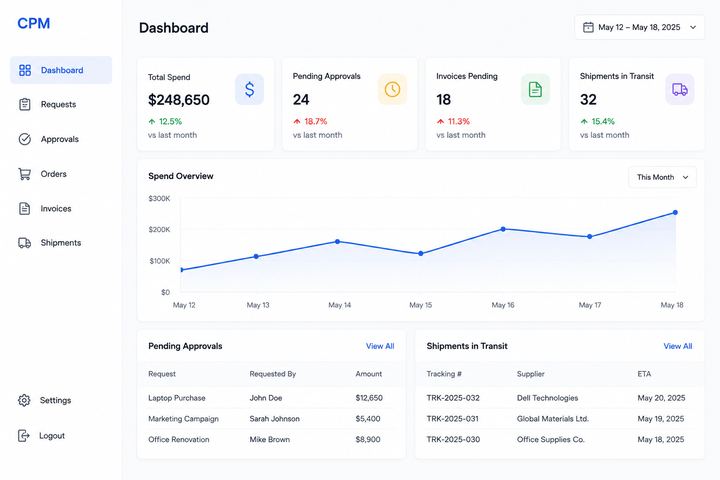The width and height of the screenshot is (720, 480).
Task: Expand the This Month dropdown
Action: coord(662,177)
